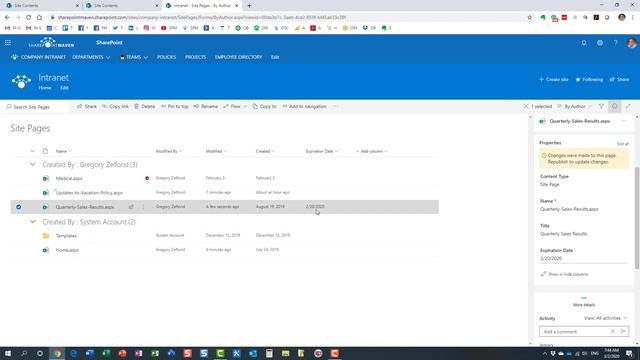Collapse all groups with the header chevron
640x360 pixels.
coord(33,151)
